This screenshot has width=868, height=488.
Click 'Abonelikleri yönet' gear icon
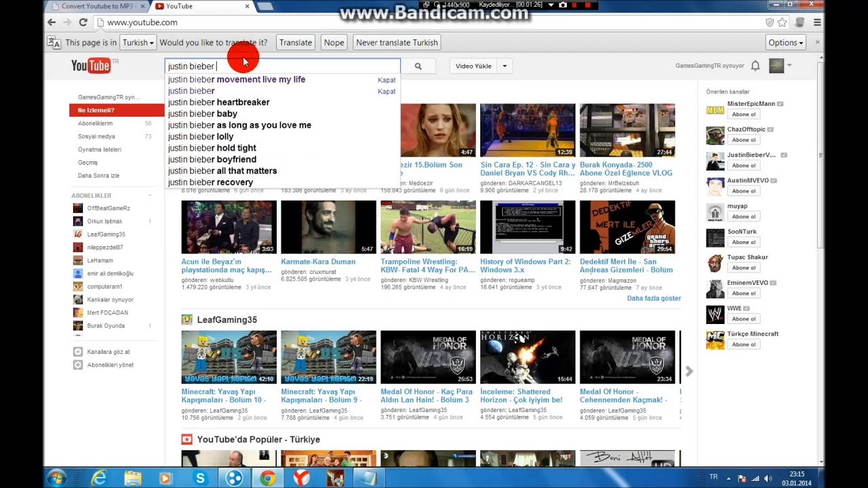[x=78, y=365]
